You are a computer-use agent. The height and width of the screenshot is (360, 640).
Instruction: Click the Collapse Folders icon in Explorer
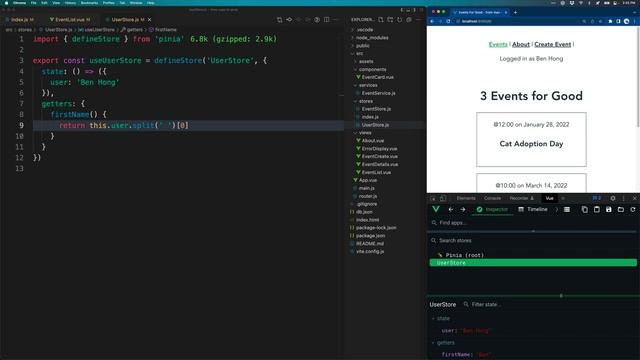point(409,20)
